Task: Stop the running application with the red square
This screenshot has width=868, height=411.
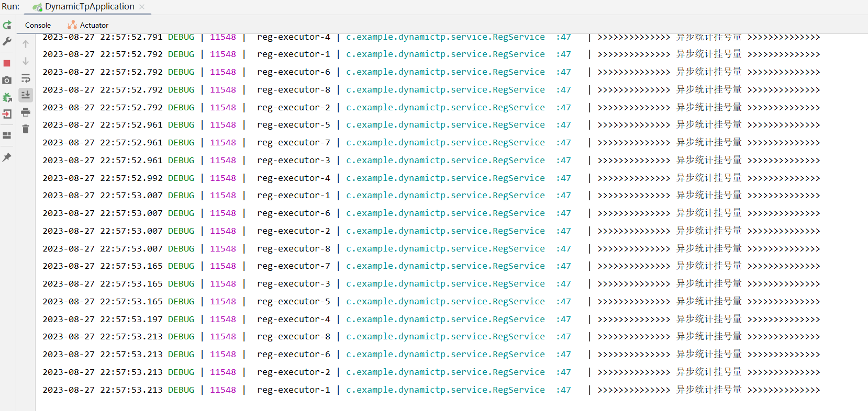Action: [x=7, y=63]
